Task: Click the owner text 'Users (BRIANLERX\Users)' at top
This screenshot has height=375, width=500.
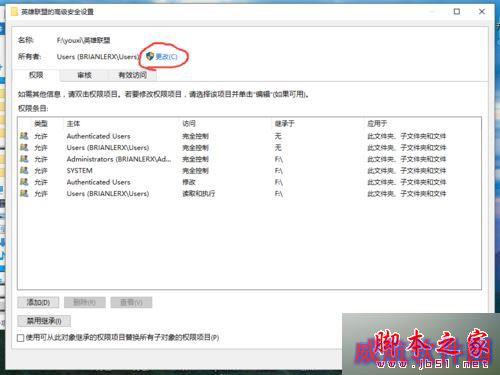Action: coord(97,57)
